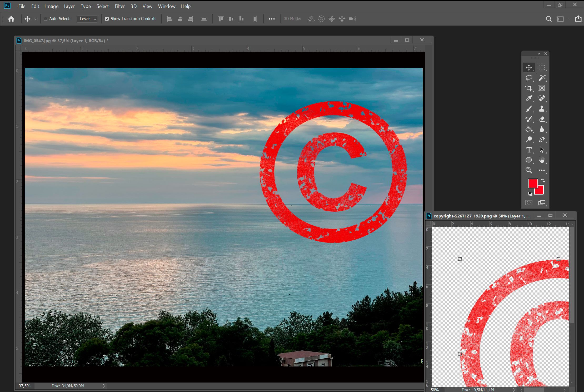Select the Zoom tool in tools panel
The height and width of the screenshot is (392, 584).
[529, 170]
